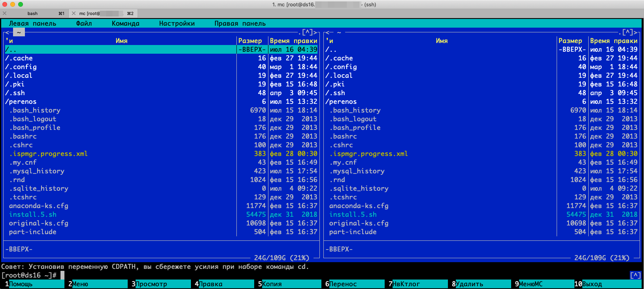The height and width of the screenshot is (289, 644).
Task: Sort left panel by Размер column
Action: 250,41
